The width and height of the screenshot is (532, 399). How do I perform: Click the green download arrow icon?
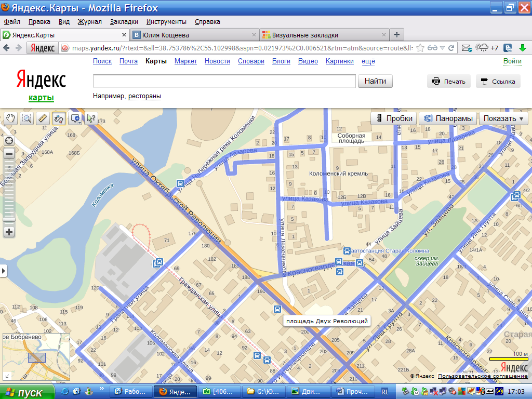pos(523,48)
